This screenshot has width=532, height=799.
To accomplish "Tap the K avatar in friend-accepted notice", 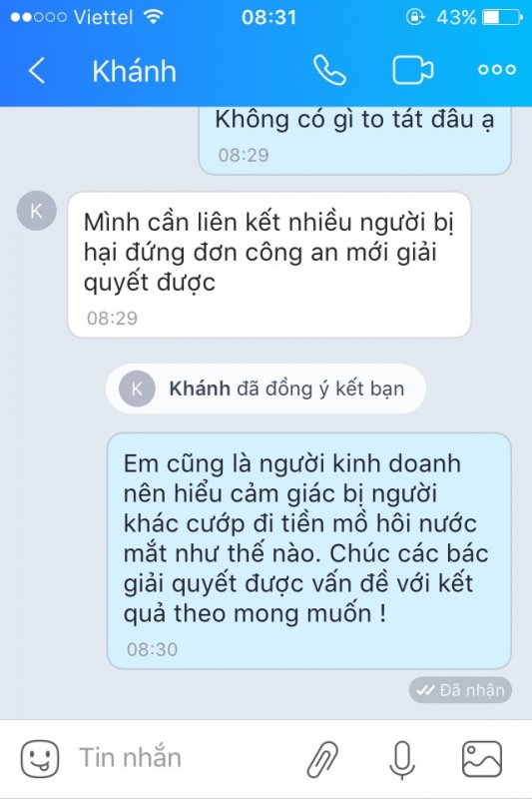I will (137, 389).
